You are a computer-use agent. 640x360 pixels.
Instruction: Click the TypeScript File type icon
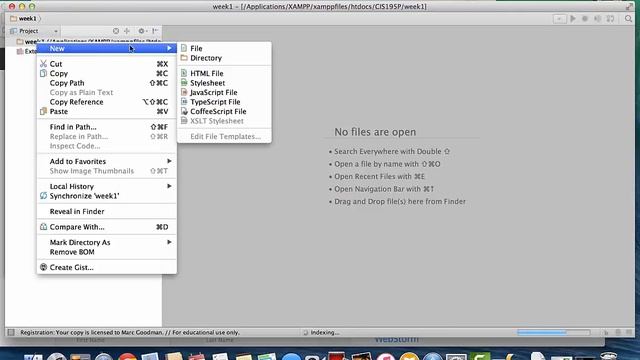(x=184, y=102)
